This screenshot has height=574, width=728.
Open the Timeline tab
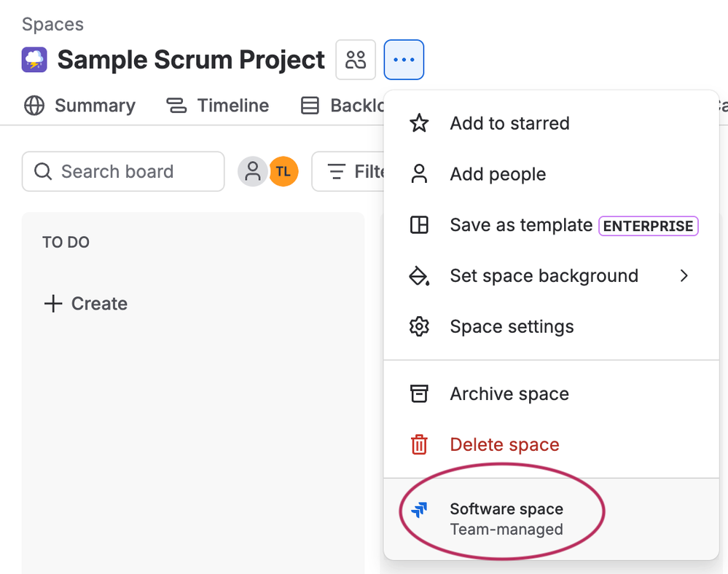218,106
